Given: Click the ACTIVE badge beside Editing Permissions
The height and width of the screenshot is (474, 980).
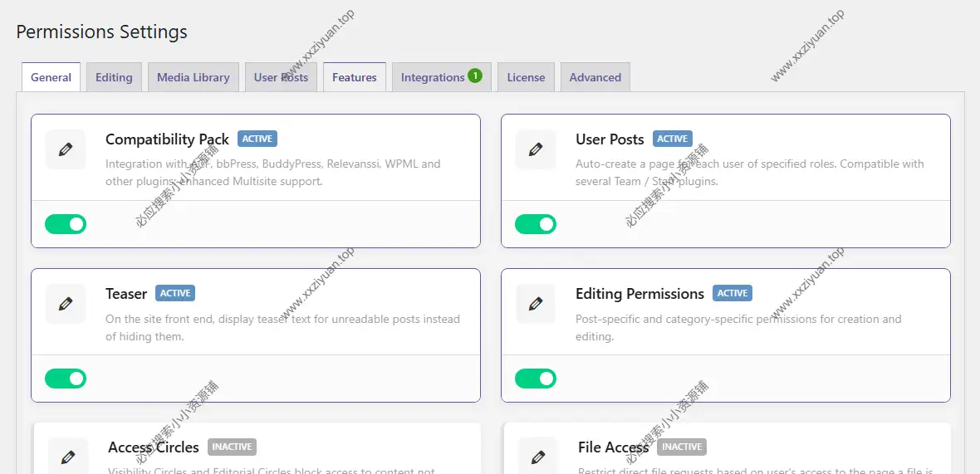Looking at the screenshot, I should (733, 293).
